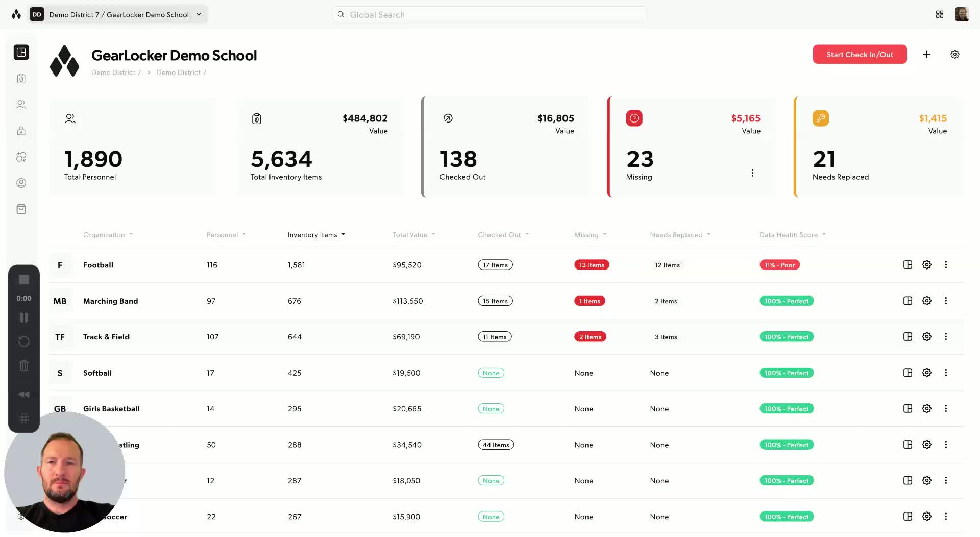Sort table by Needs Replaced column
This screenshot has width=980, height=537.
680,235
